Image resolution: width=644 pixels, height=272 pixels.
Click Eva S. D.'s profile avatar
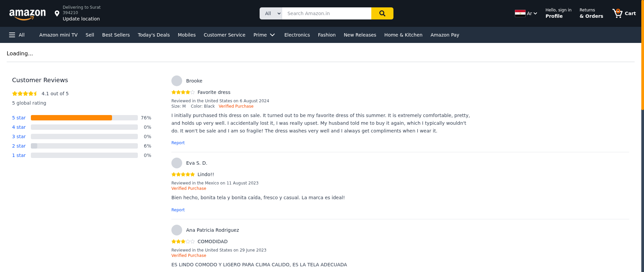[x=177, y=163]
